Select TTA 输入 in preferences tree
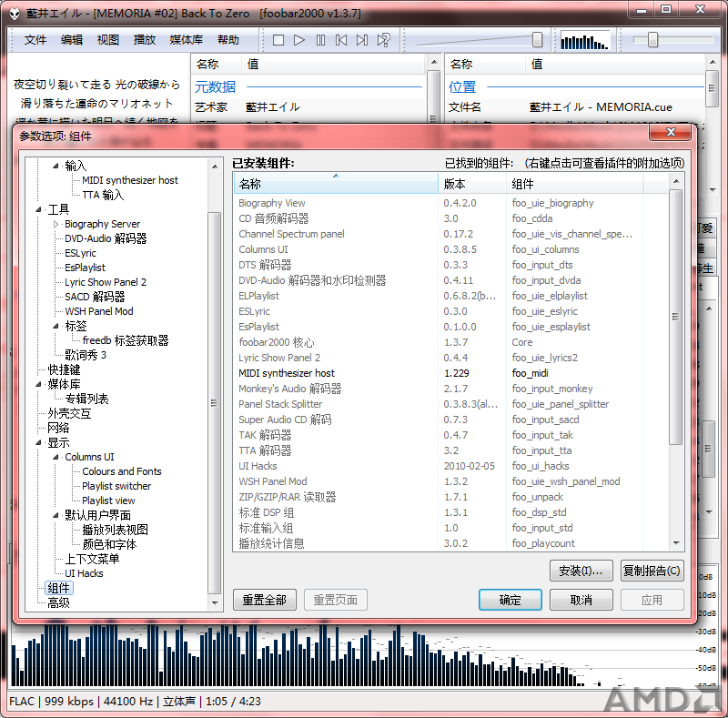 pyautogui.click(x=103, y=195)
